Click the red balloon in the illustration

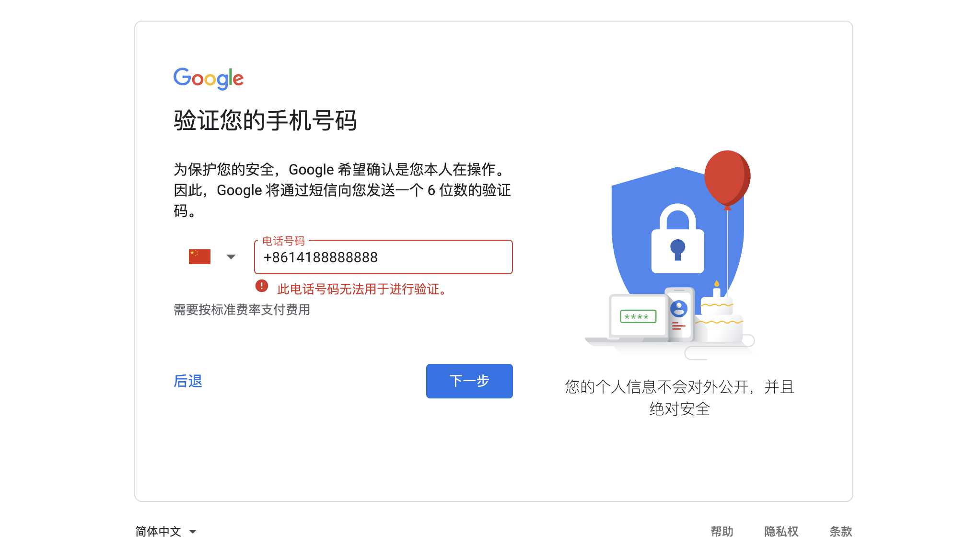click(727, 176)
